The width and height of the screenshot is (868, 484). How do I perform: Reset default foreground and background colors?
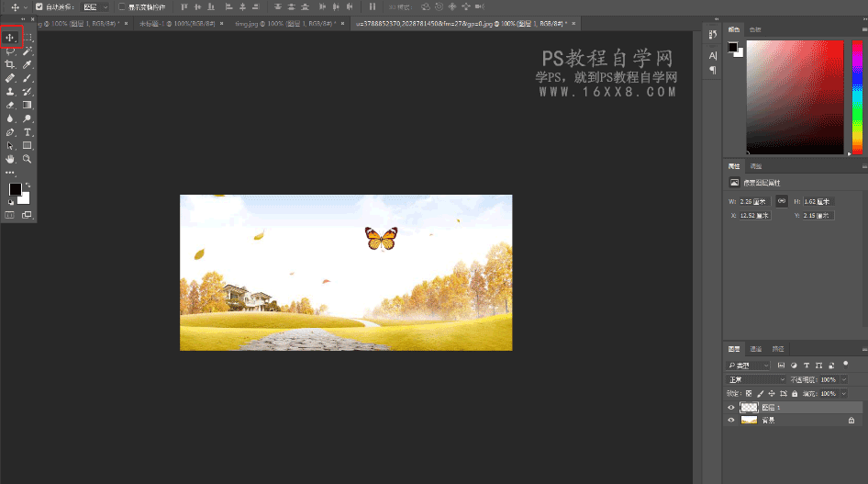(x=10, y=202)
